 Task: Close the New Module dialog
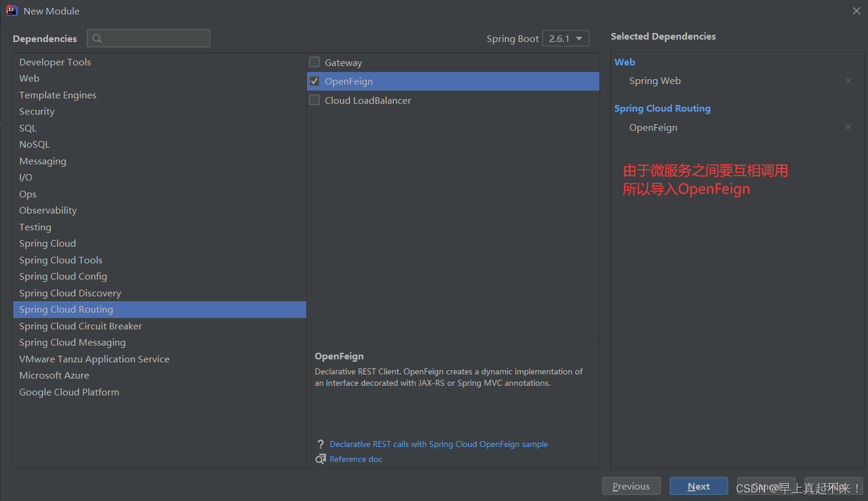pyautogui.click(x=857, y=11)
